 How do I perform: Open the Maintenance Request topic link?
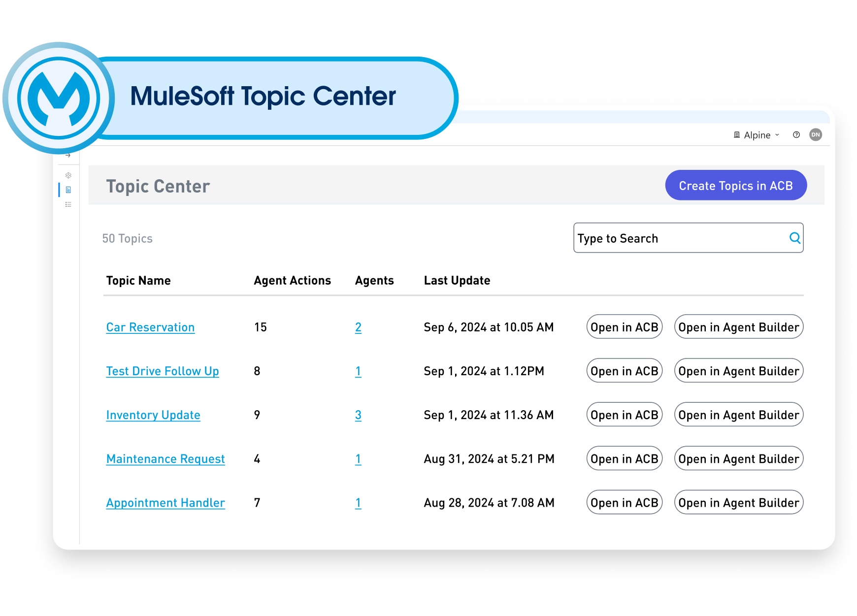pos(165,459)
